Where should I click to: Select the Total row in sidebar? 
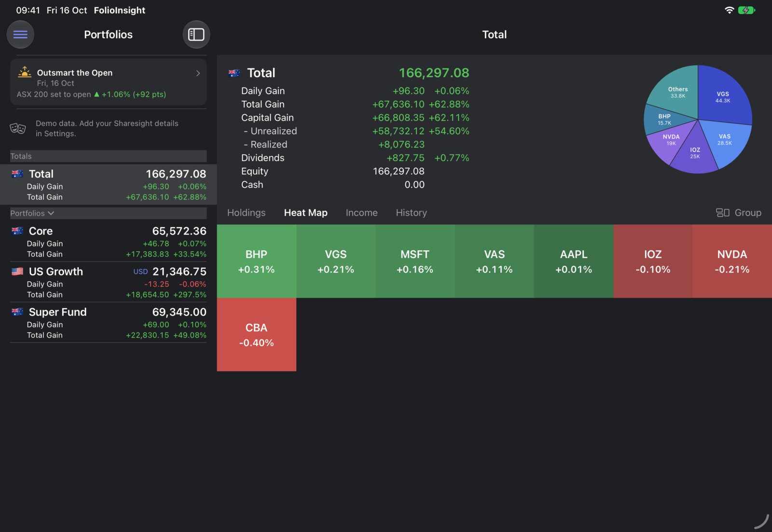click(109, 185)
